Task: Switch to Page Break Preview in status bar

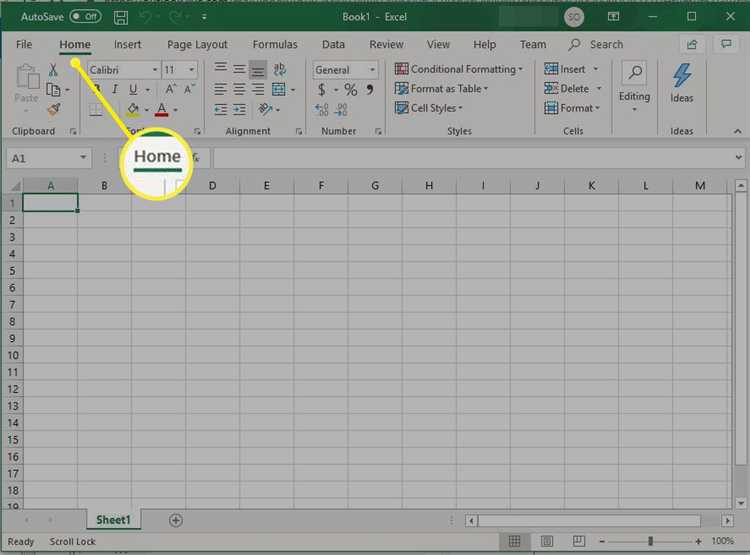Action: pos(579,541)
